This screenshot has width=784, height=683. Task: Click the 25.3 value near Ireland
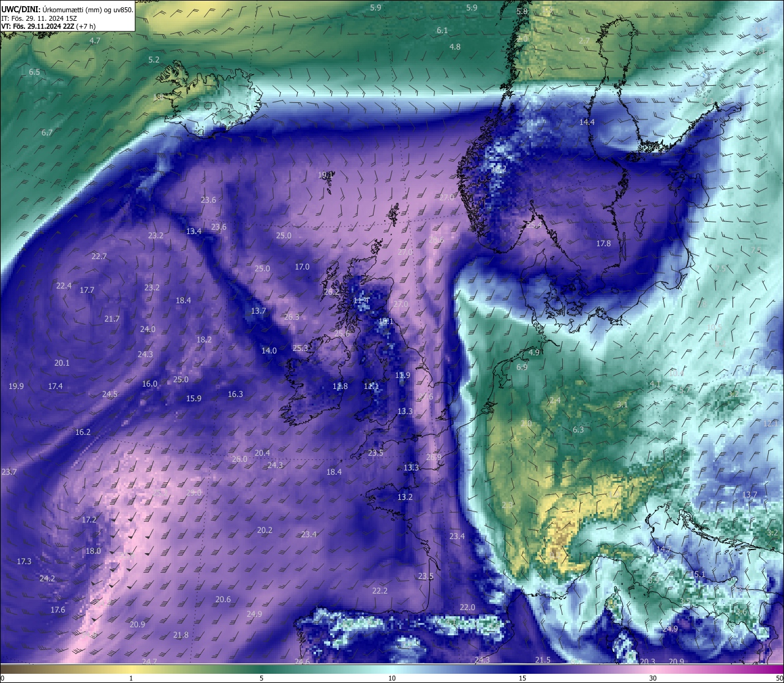(300, 349)
